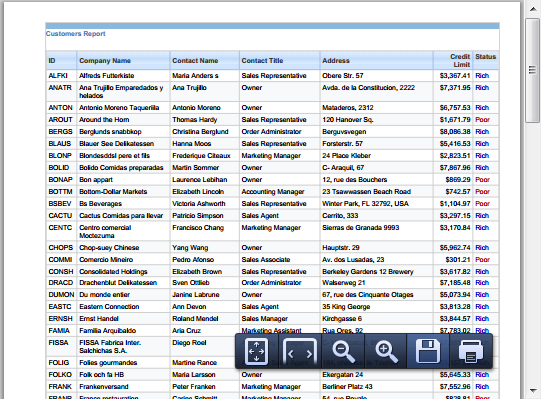Click the Sales Associate title cell
Screen dimensions: 541x399
click(280, 260)
